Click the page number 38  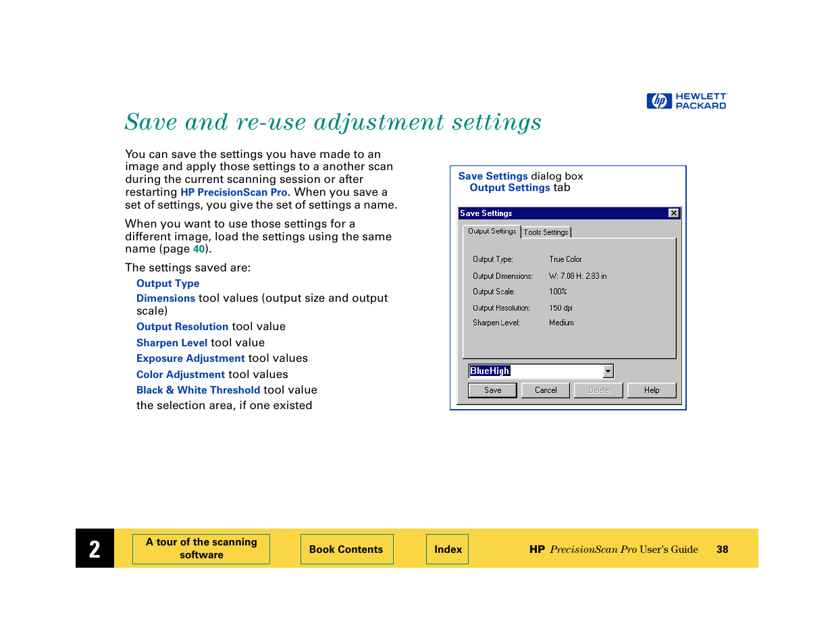coord(723,549)
